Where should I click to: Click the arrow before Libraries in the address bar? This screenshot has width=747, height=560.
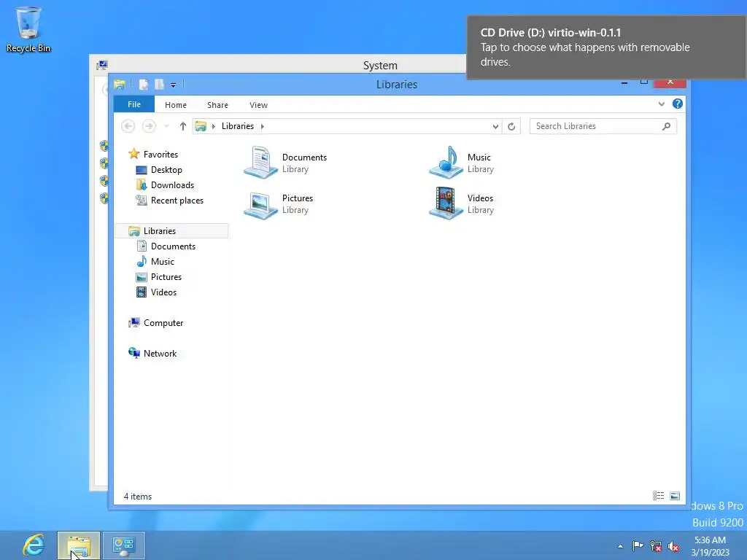pyautogui.click(x=214, y=126)
